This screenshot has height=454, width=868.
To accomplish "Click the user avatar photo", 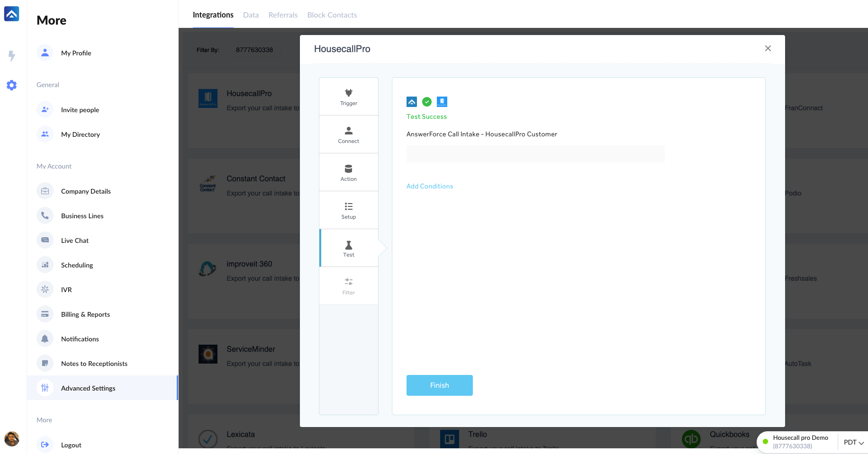I will pyautogui.click(x=11, y=439).
